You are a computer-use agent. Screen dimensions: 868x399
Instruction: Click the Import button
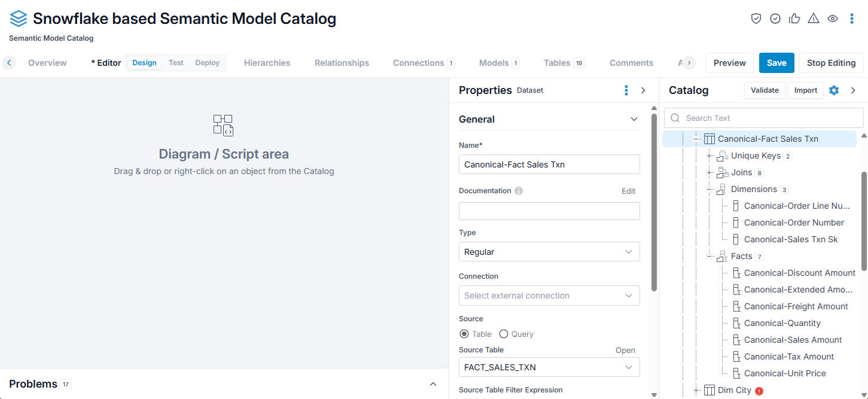coord(806,90)
